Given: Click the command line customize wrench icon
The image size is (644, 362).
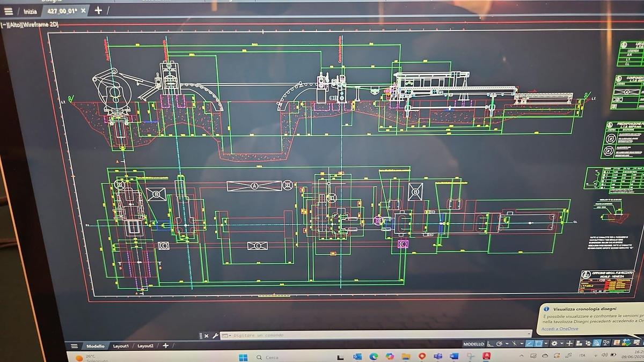Looking at the screenshot, I should tap(215, 336).
